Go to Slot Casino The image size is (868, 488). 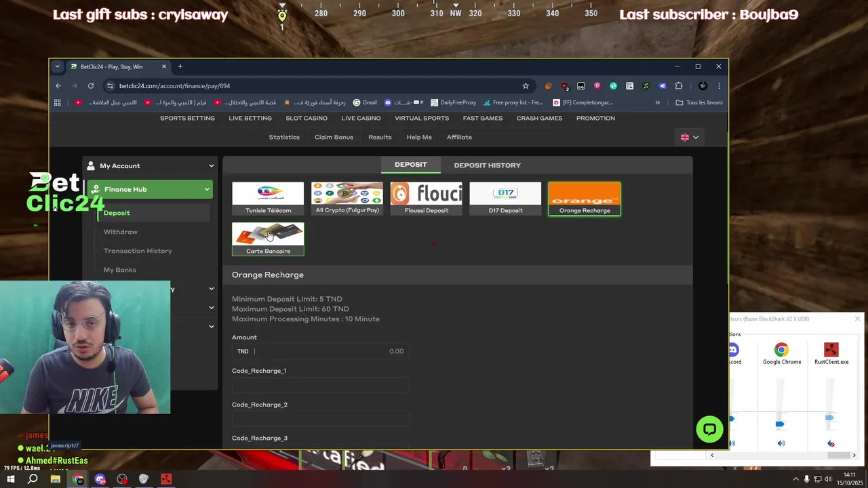coord(307,118)
